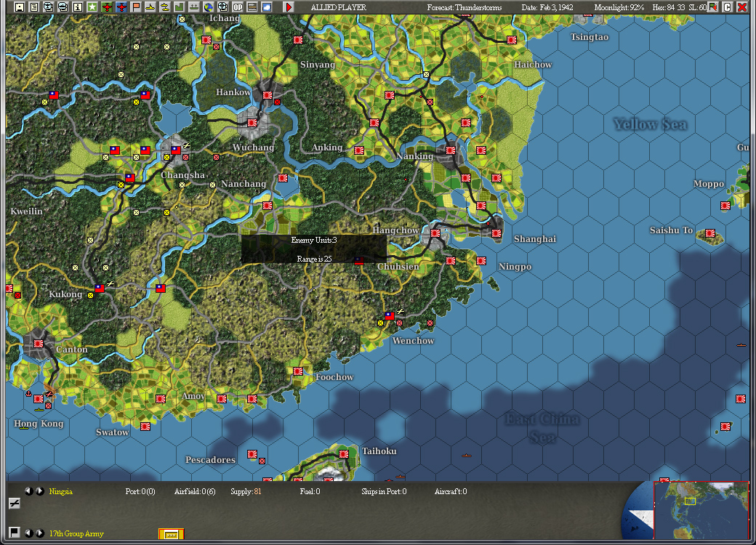Image resolution: width=756 pixels, height=545 pixels.
Task: Click the red end-turn play arrow
Action: tap(289, 7)
